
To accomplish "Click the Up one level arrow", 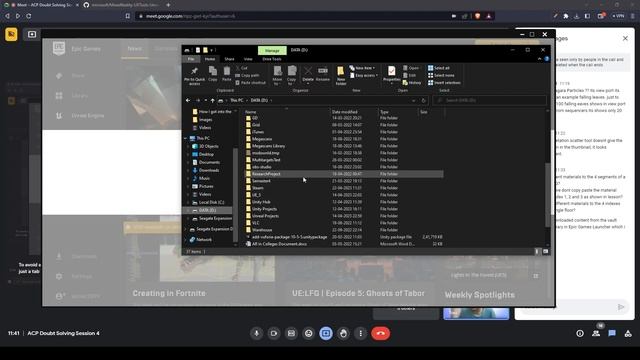I will click(x=212, y=100).
